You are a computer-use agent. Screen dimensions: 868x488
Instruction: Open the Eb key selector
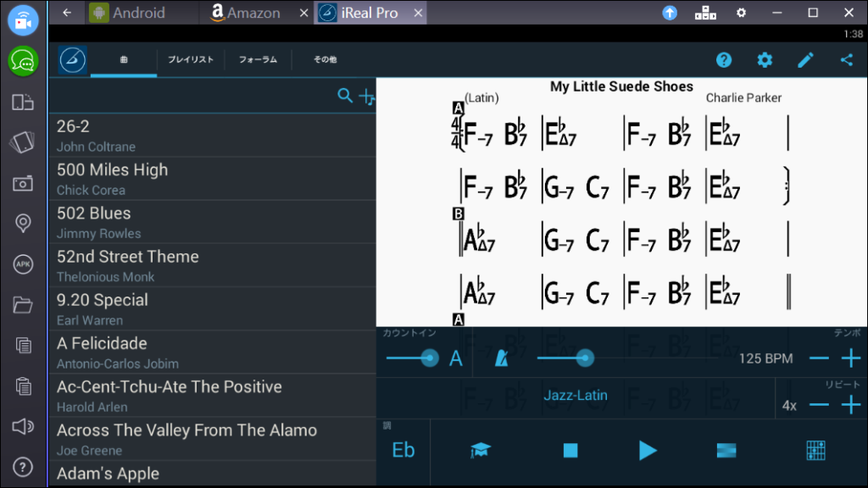click(403, 451)
